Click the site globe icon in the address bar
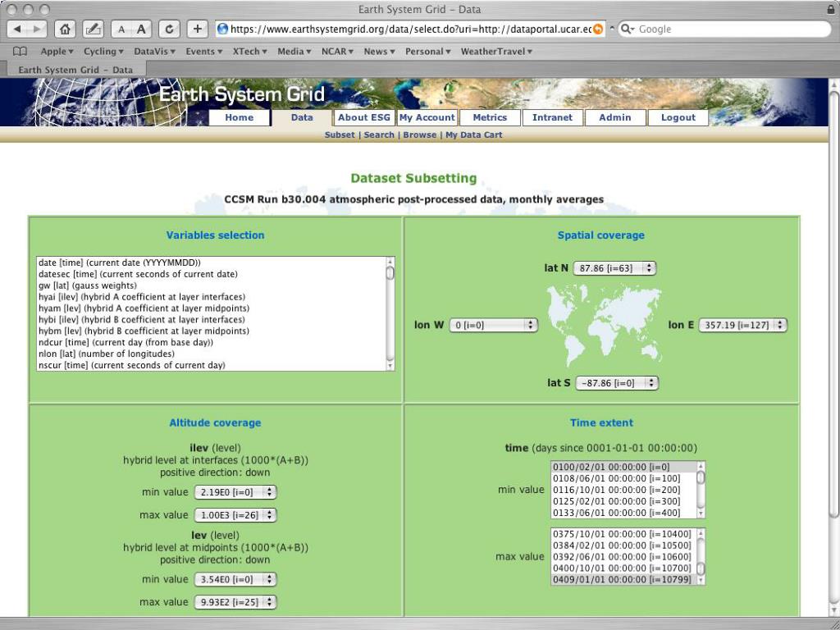 223,29
